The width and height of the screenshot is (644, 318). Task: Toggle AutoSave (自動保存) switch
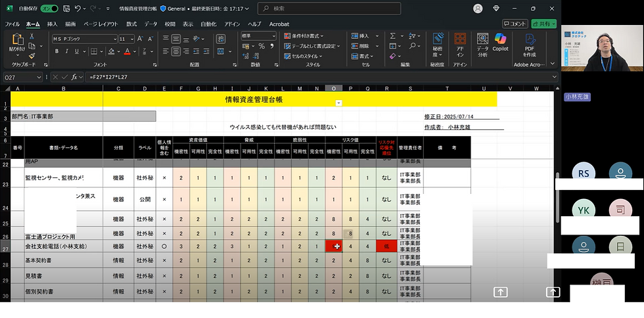(49, 9)
